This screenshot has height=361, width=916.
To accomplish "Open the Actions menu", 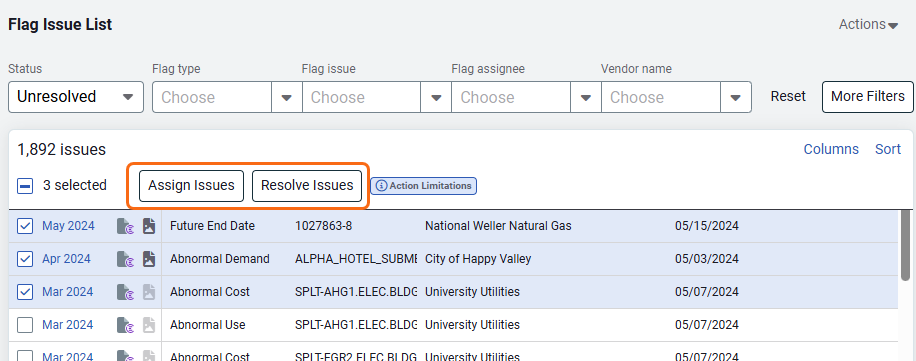I will pyautogui.click(x=868, y=25).
